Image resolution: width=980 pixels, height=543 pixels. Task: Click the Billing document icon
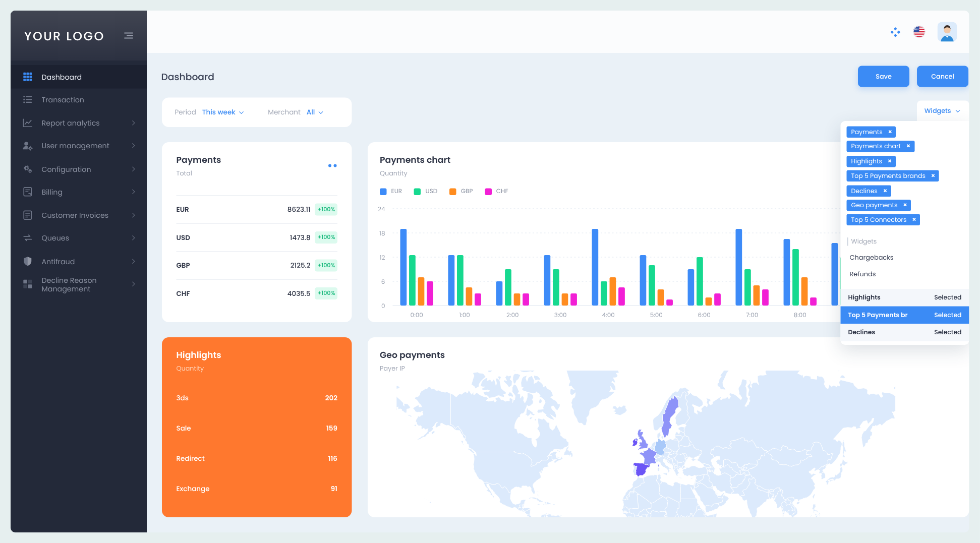pos(28,192)
